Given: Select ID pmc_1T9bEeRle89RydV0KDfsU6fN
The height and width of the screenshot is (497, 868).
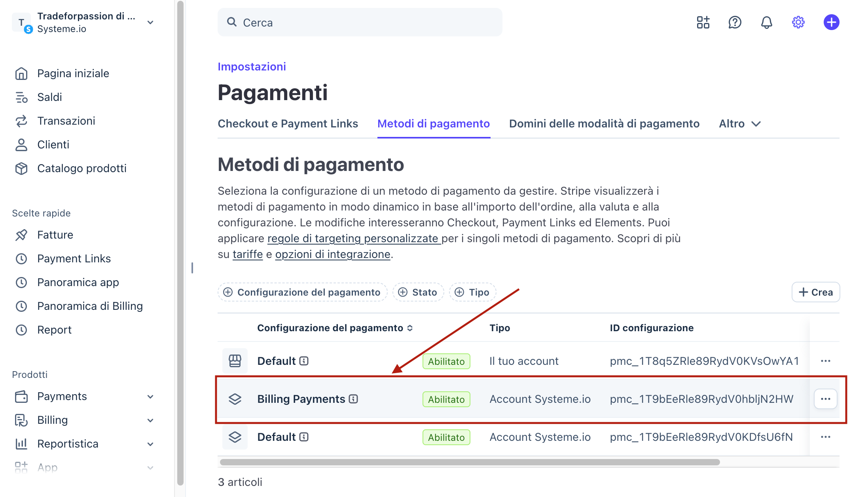Looking at the screenshot, I should tap(701, 437).
